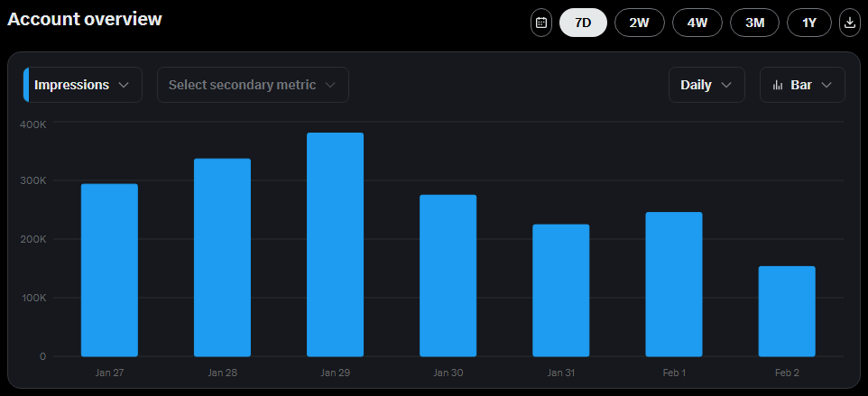
Task: Switch to the 2W time range
Action: point(639,23)
